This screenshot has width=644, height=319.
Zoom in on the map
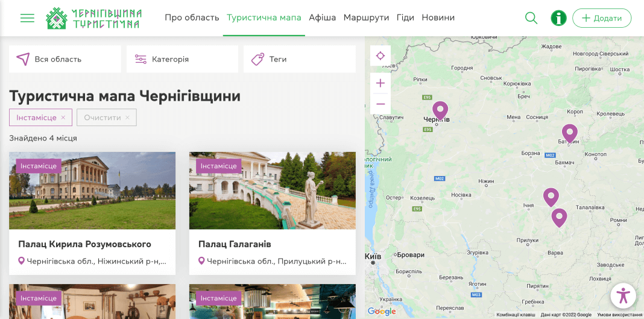click(380, 83)
